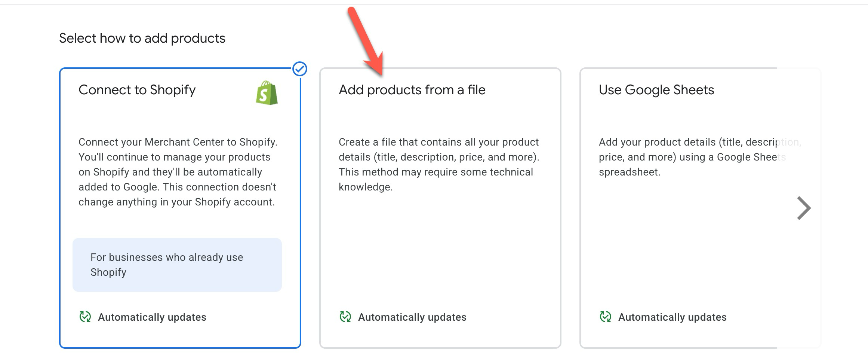Click the 'Select how to add products' heading
The height and width of the screenshot is (357, 868).
(x=142, y=38)
